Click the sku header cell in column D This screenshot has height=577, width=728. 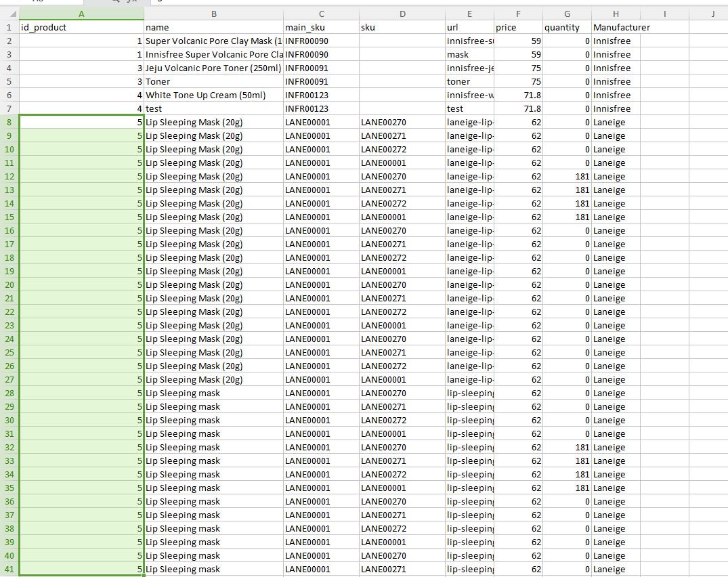(402, 27)
